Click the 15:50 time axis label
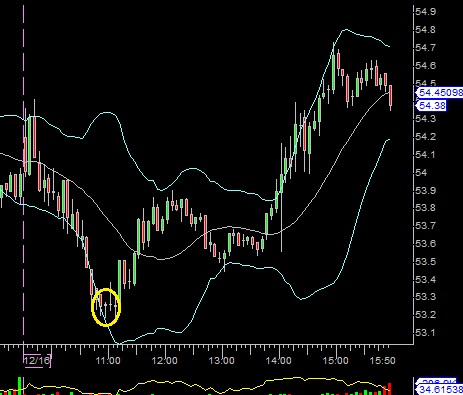This screenshot has height=395, width=463. [383, 361]
